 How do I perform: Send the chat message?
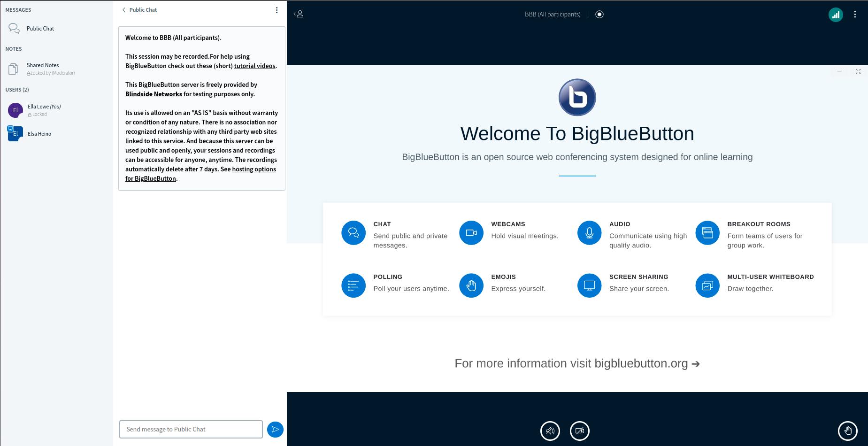click(x=275, y=430)
